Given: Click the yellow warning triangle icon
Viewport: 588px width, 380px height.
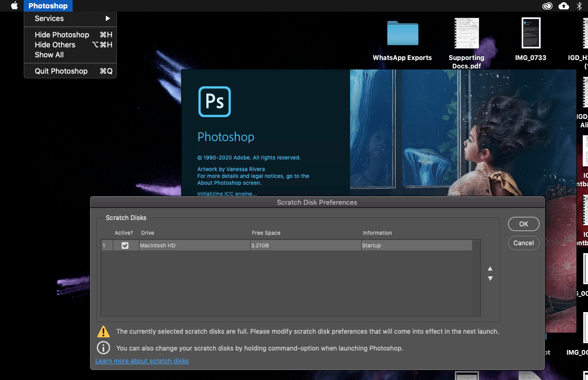Looking at the screenshot, I should click(x=103, y=331).
